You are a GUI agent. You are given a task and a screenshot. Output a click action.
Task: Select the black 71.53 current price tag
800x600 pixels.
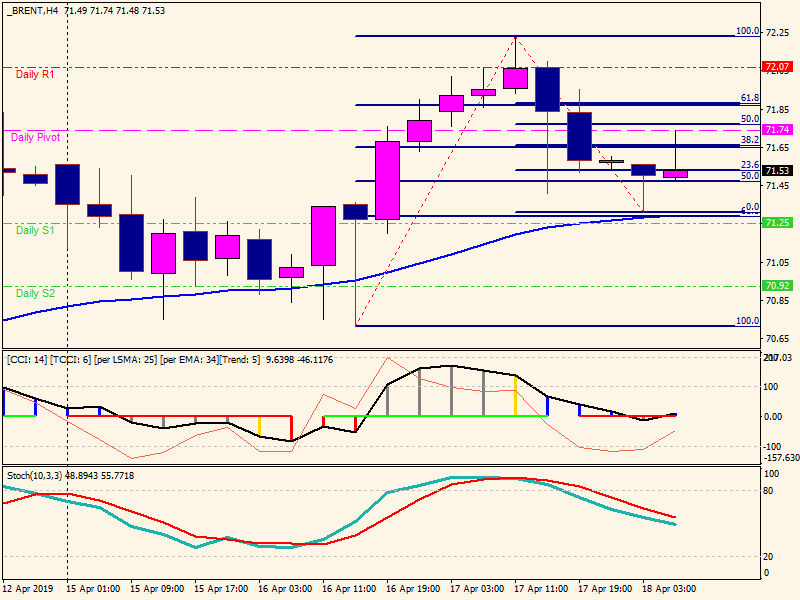[777, 171]
